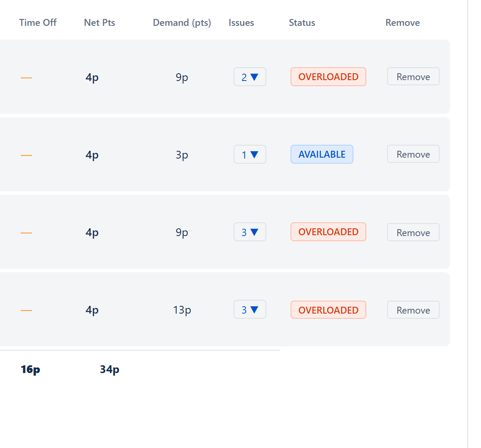Screen dimensions: 481x448
Task: Expand the issues dropdown showing 1
Action: [x=250, y=154]
